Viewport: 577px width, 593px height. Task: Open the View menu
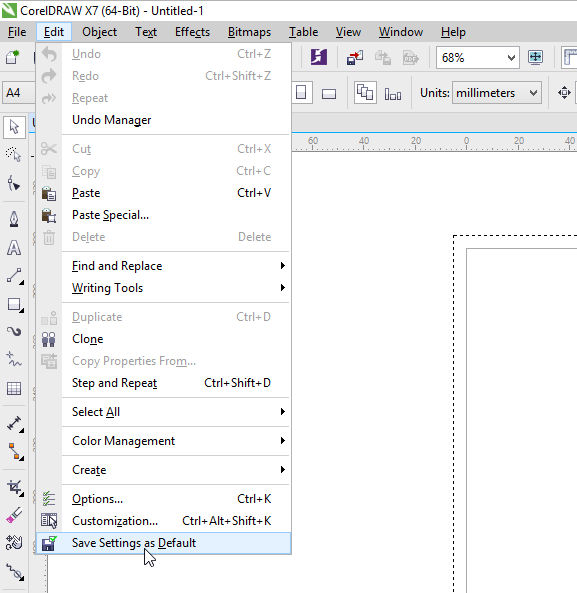[348, 32]
